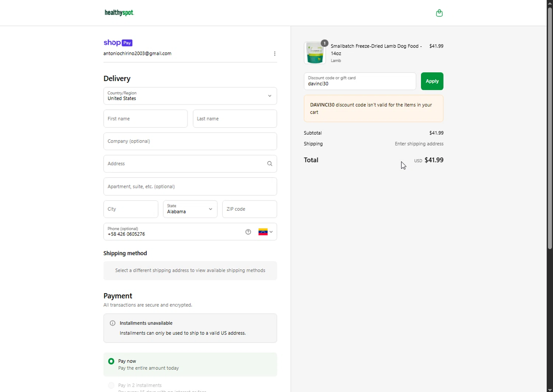This screenshot has width=553, height=392.
Task: Click the Installments unavailable info icon
Action: click(x=112, y=323)
